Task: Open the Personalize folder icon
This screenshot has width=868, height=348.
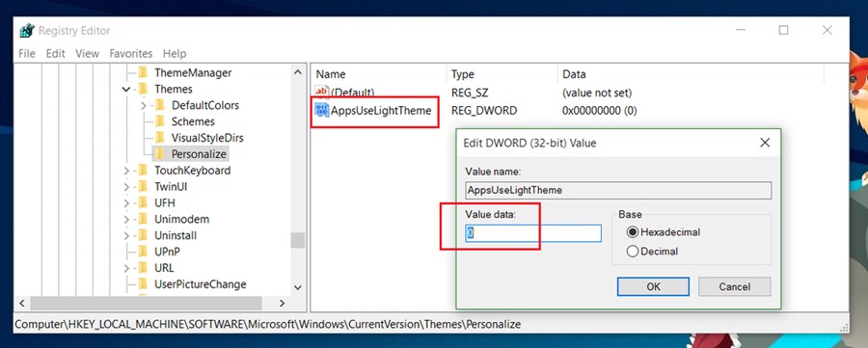Action: click(x=159, y=154)
